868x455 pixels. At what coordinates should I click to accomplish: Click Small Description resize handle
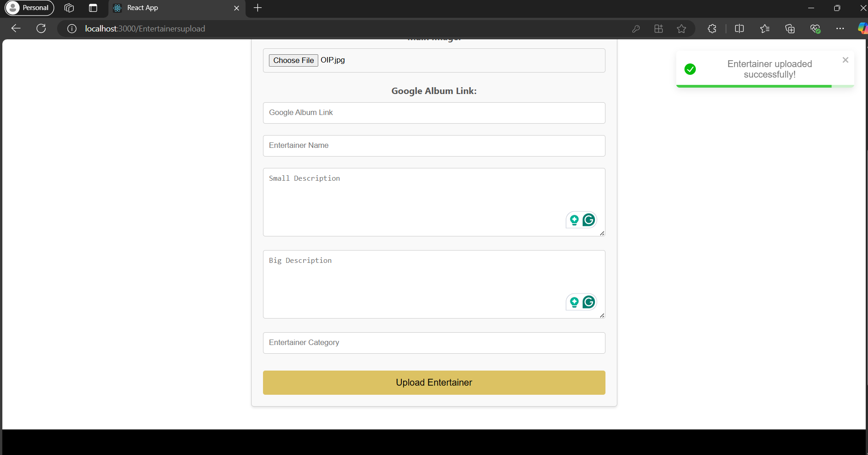(x=602, y=233)
